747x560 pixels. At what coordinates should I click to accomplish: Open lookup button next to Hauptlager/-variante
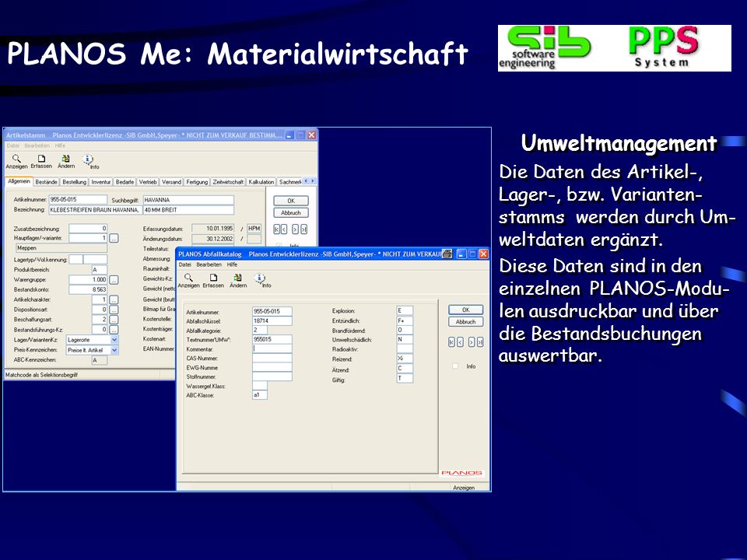[x=114, y=238]
